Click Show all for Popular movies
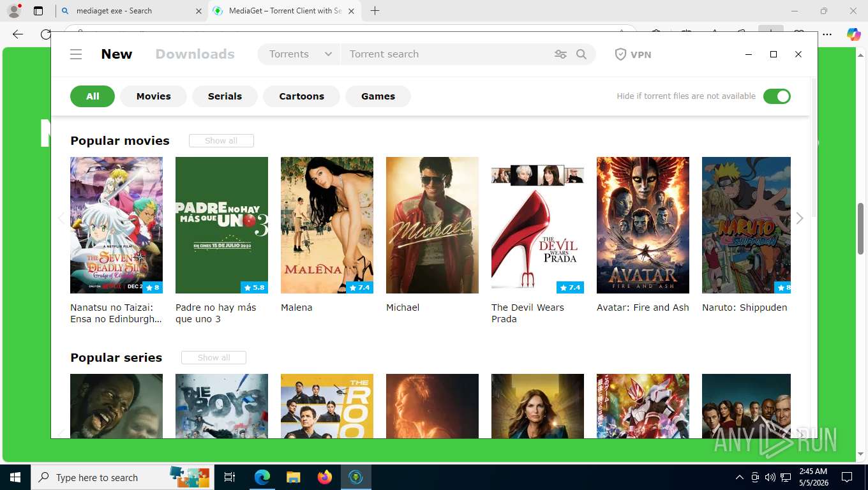868x490 pixels. click(x=221, y=141)
